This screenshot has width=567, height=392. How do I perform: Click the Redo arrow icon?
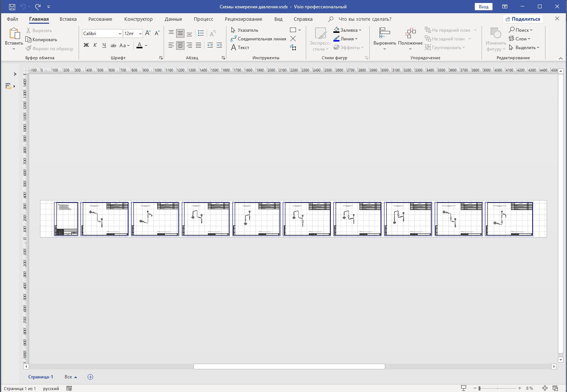click(37, 7)
